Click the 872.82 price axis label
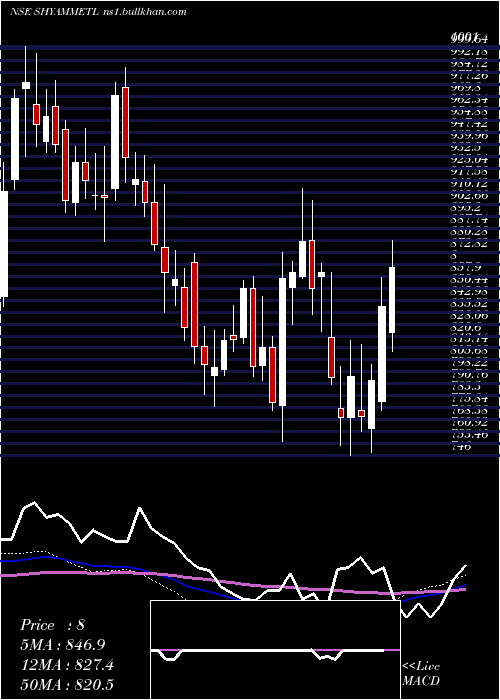Viewport: 500px width, 700px height. pyautogui.click(x=469, y=244)
